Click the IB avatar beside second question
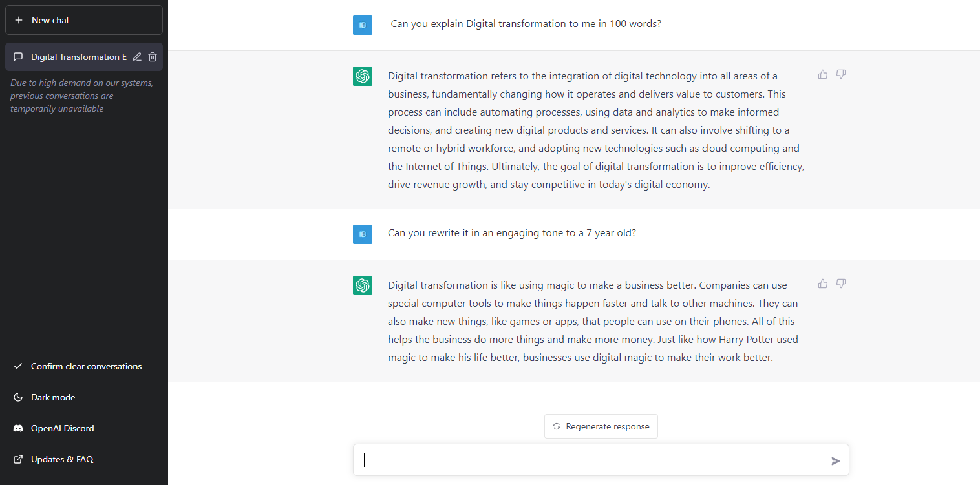Image resolution: width=980 pixels, height=485 pixels. click(x=363, y=234)
